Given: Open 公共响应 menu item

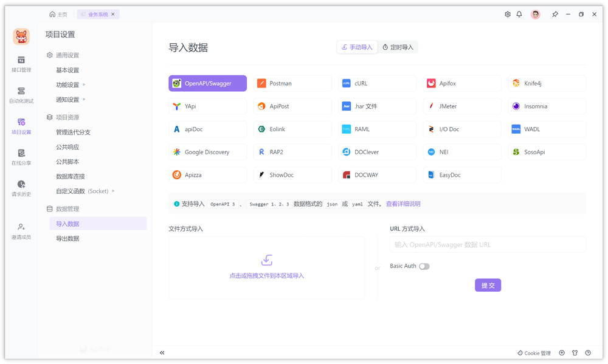Looking at the screenshot, I should tap(67, 147).
